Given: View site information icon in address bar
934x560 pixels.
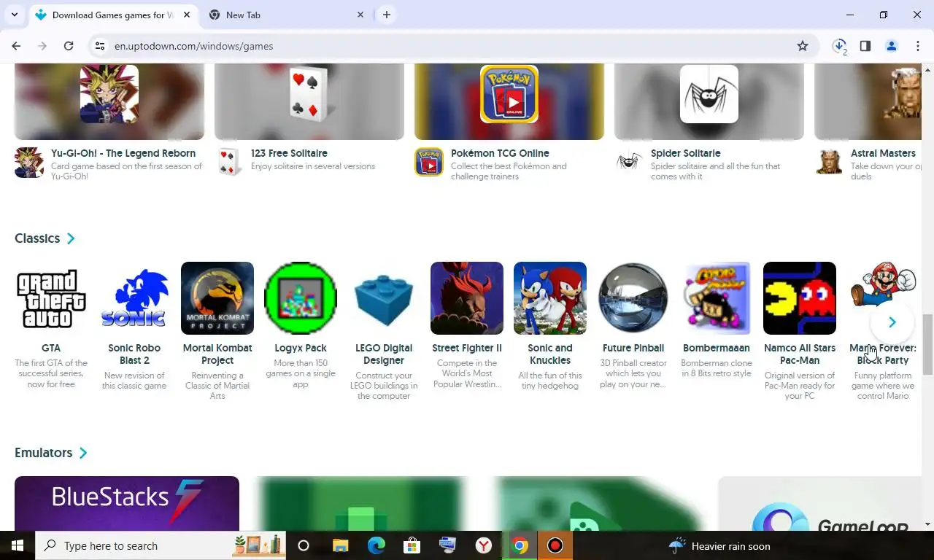Looking at the screenshot, I should point(100,46).
